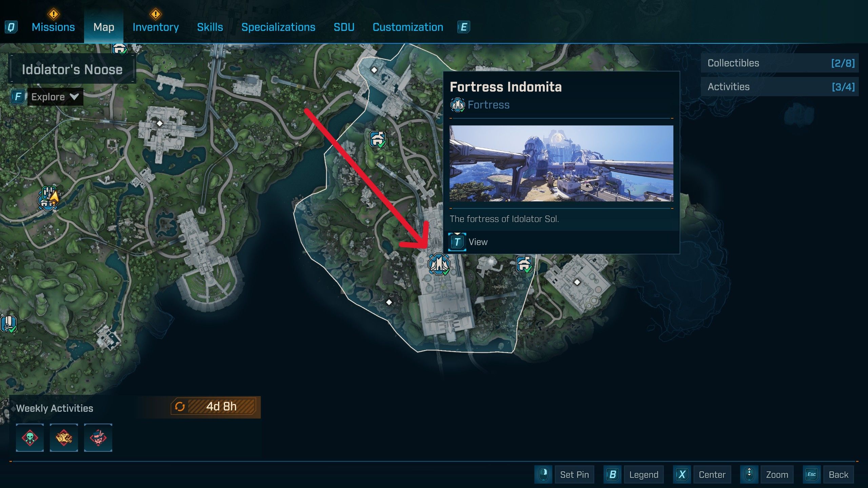868x488 pixels.
Task: Click the safehouse marker under the tab bar
Action: pos(120,49)
